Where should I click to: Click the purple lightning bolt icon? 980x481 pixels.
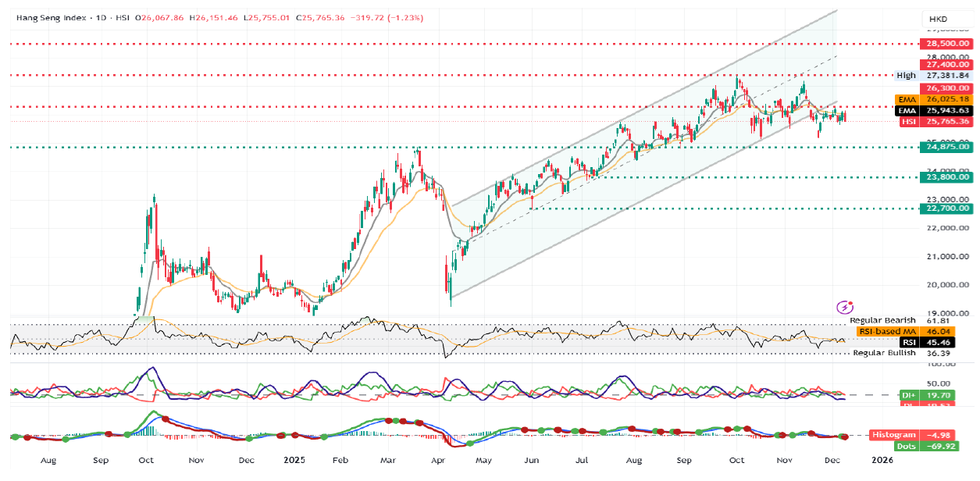tap(843, 308)
